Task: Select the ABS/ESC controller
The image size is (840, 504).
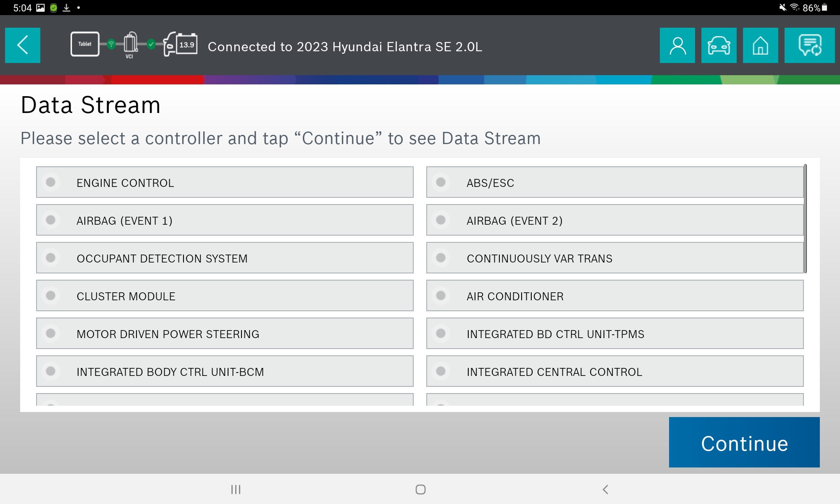Action: 614,182
